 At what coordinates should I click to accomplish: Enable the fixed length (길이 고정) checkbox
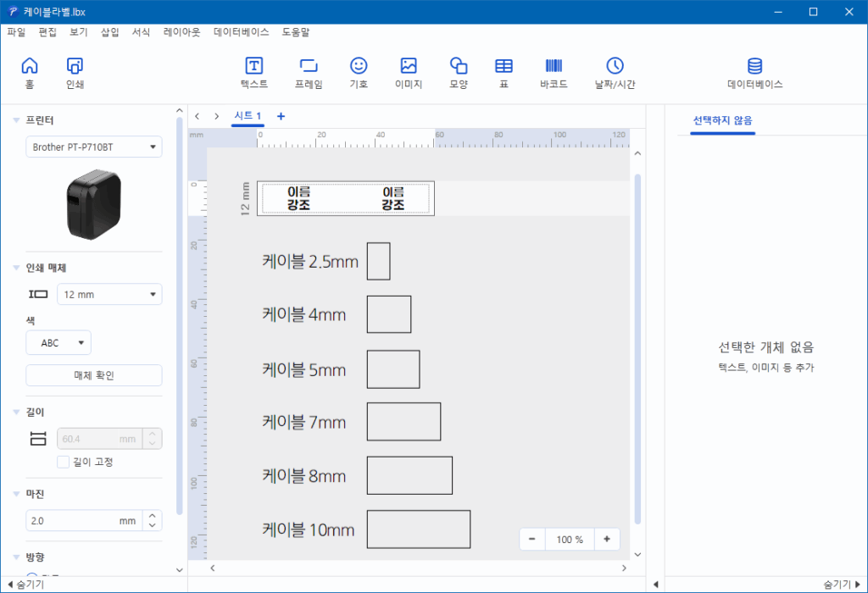click(x=63, y=462)
